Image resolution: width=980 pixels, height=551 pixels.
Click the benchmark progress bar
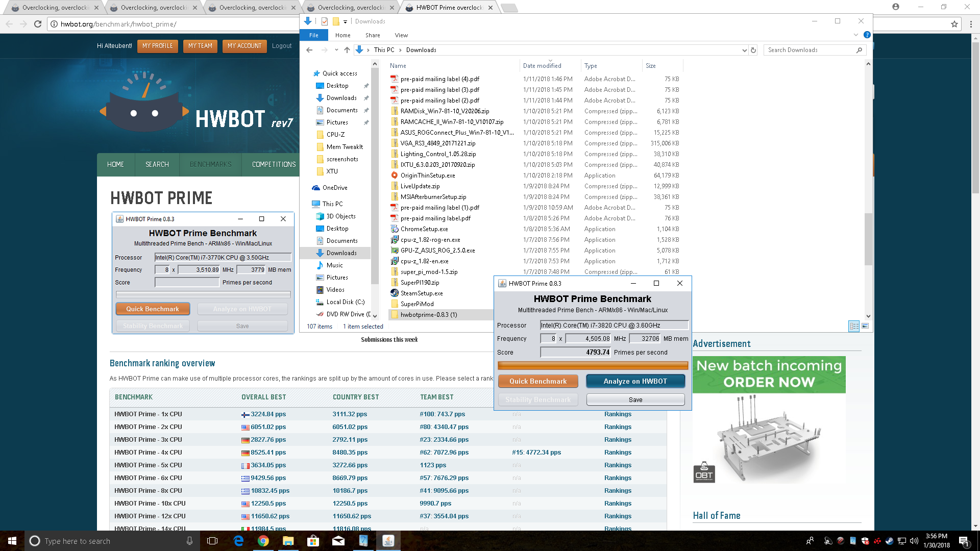[x=593, y=365]
